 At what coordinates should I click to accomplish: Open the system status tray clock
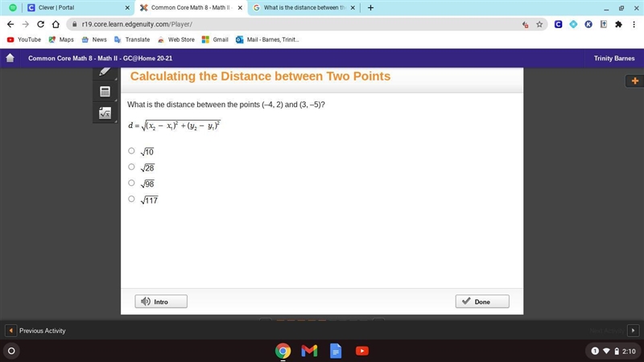[613, 351]
